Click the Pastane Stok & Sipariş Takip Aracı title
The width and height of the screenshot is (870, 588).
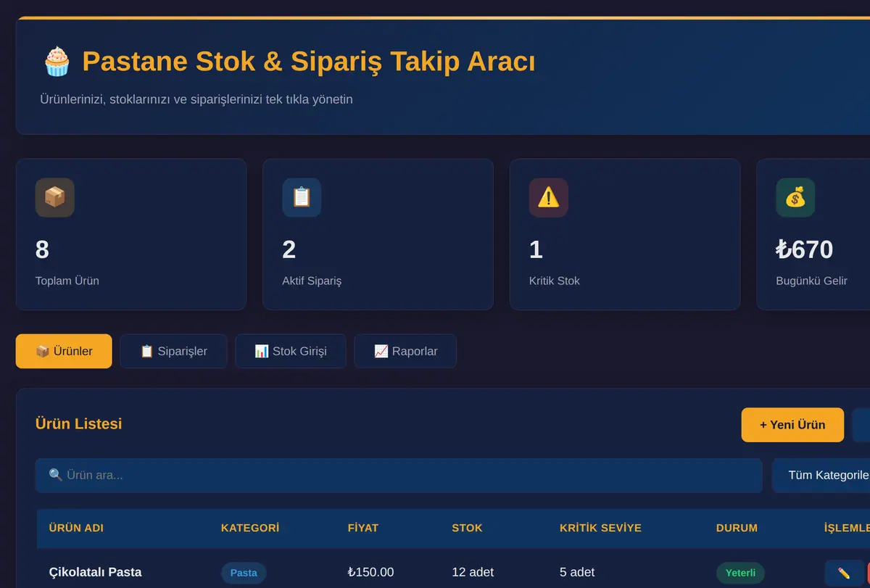click(x=309, y=62)
